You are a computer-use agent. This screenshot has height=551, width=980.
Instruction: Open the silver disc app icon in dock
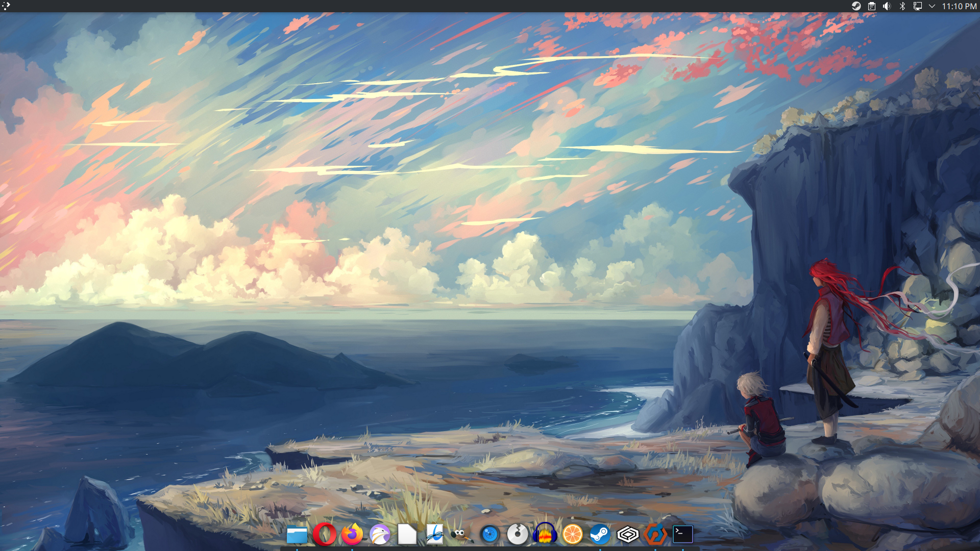[518, 535]
